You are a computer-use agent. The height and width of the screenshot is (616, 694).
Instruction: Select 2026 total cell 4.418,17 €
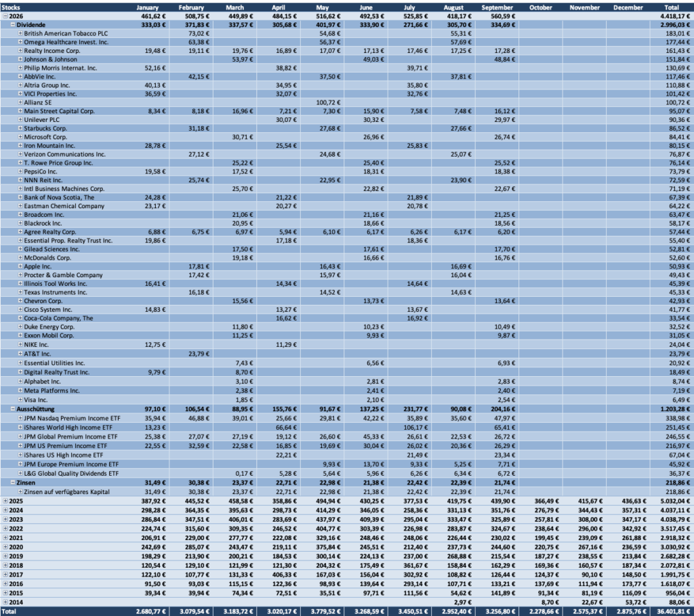tap(676, 16)
